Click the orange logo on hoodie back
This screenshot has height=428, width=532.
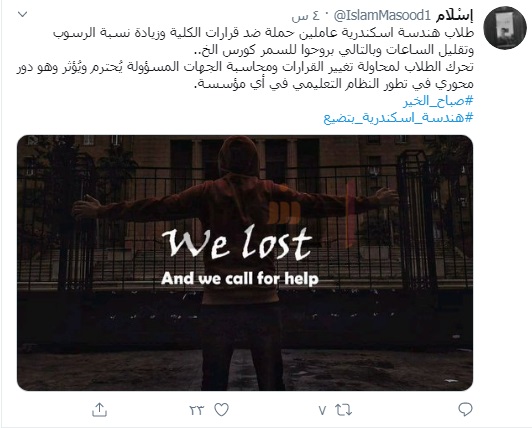[x=284, y=213]
